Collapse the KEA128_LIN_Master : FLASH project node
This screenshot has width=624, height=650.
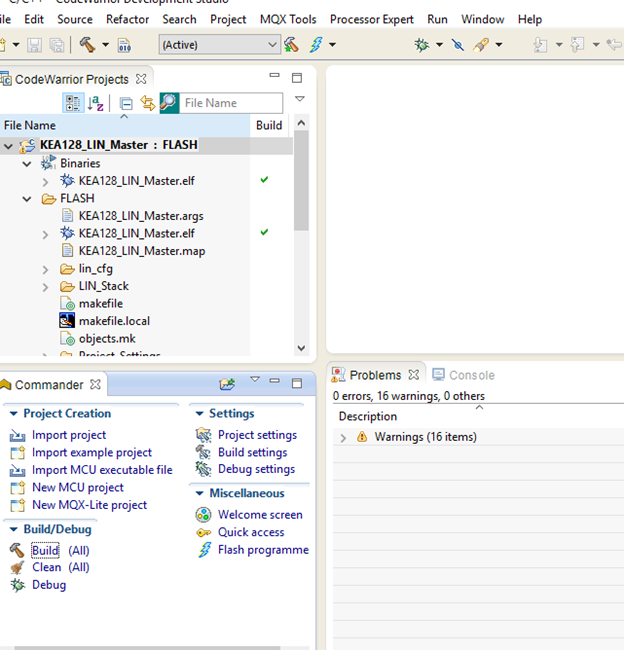pos(8,146)
